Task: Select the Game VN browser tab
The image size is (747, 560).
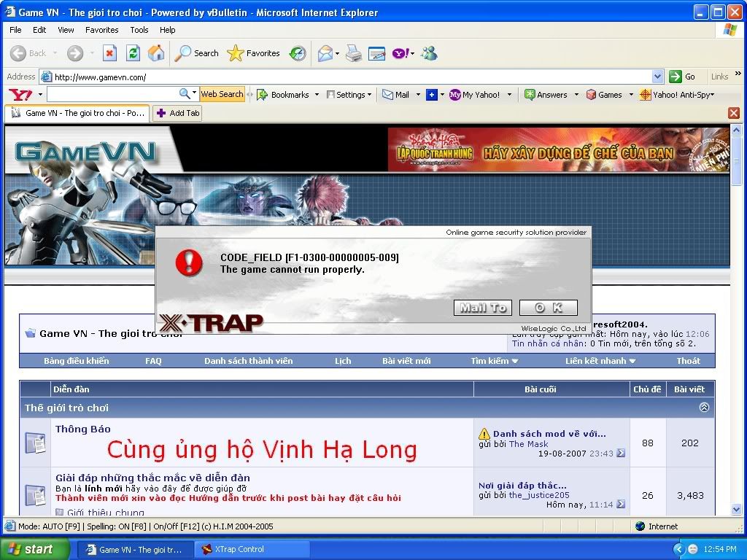Action: [77, 113]
